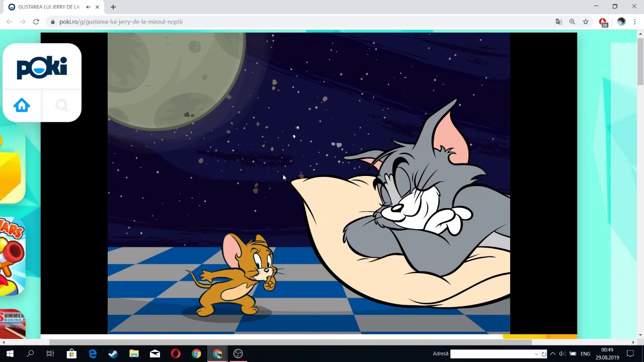The width and height of the screenshot is (644, 362).
Task: Open Steam from the taskbar
Action: click(x=113, y=353)
